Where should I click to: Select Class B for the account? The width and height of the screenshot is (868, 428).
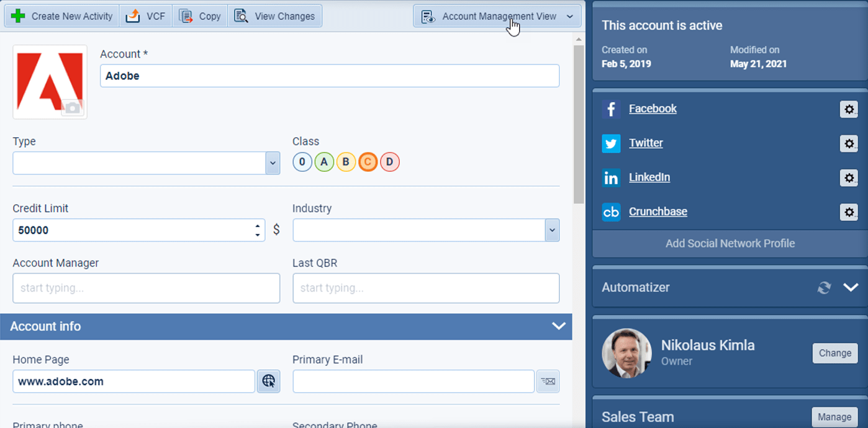click(346, 161)
